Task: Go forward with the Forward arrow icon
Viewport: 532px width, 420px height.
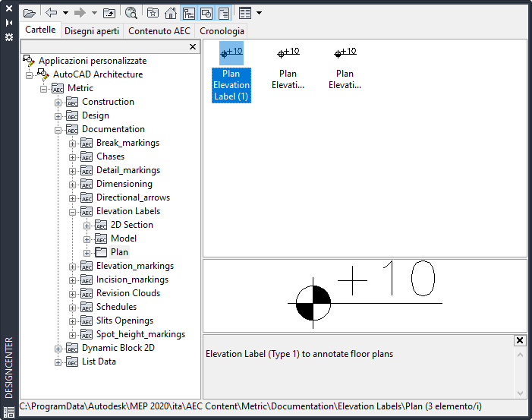Action: tap(80, 13)
